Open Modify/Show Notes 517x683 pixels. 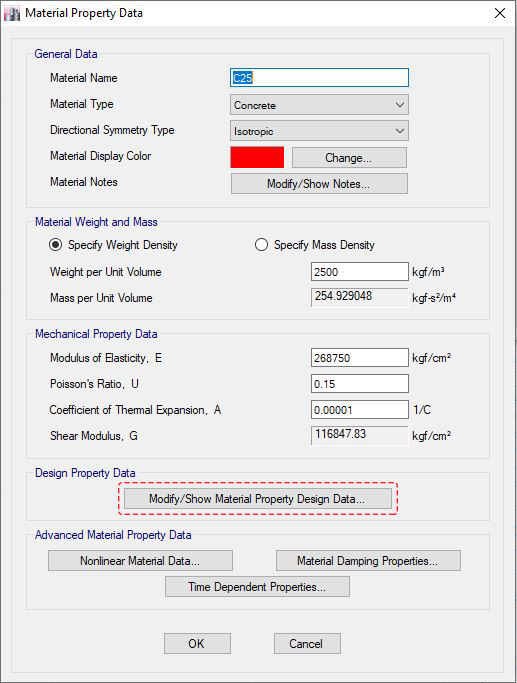[319, 184]
